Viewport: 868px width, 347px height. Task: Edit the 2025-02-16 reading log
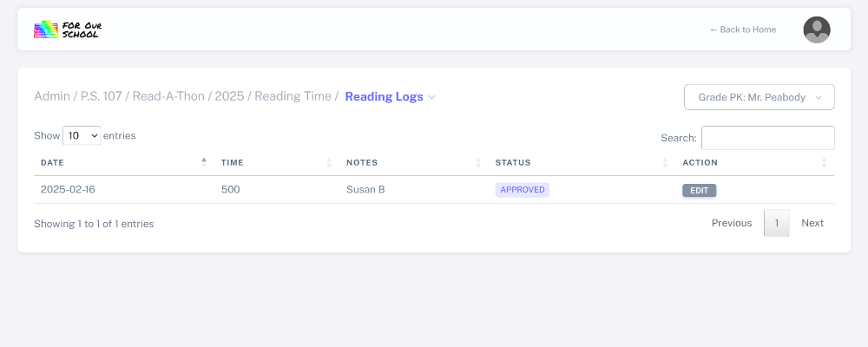pyautogui.click(x=699, y=191)
